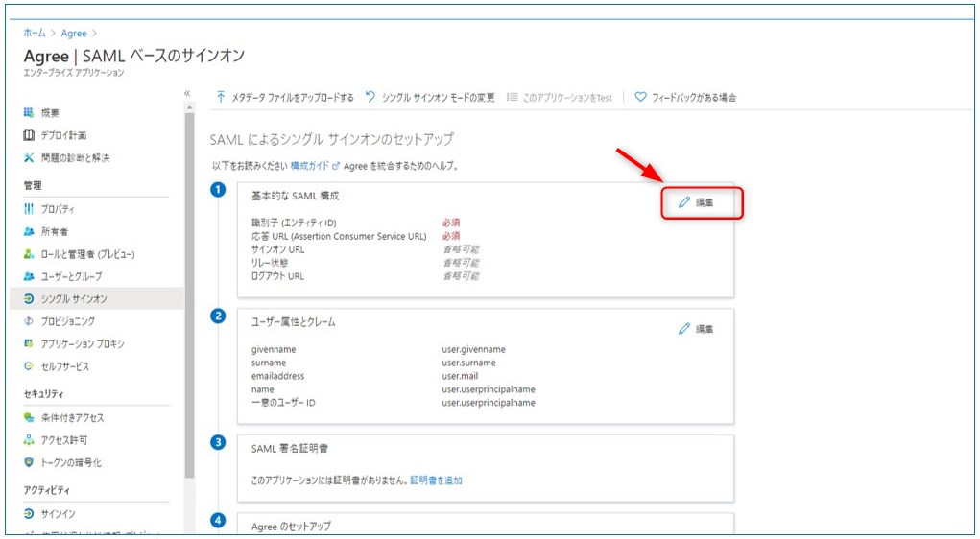Go to ユーザーとグループ
Image resolution: width=980 pixels, height=539 pixels.
tap(71, 276)
